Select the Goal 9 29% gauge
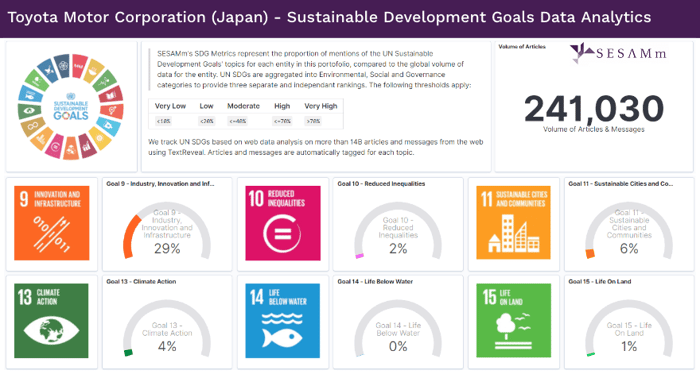700x374 pixels. pos(167,231)
